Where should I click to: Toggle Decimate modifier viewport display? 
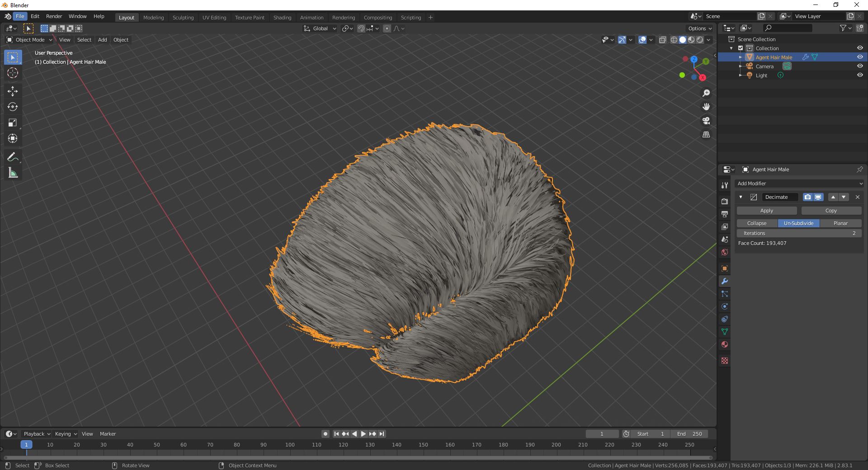point(818,197)
